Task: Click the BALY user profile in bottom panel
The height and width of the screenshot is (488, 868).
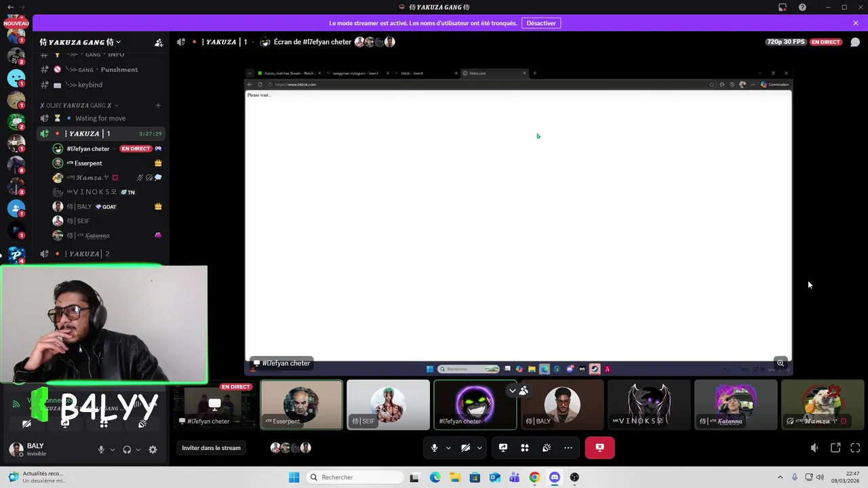Action: 47,449
